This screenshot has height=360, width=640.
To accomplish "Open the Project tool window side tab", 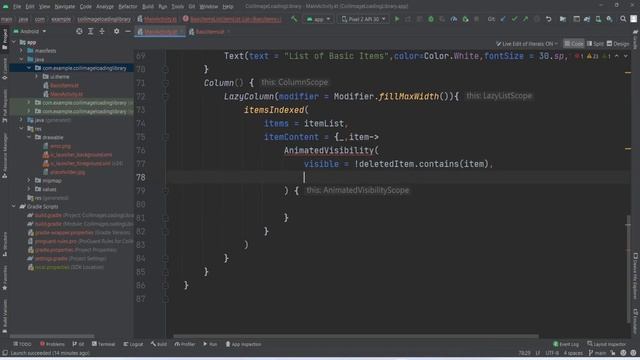I will tap(4, 39).
